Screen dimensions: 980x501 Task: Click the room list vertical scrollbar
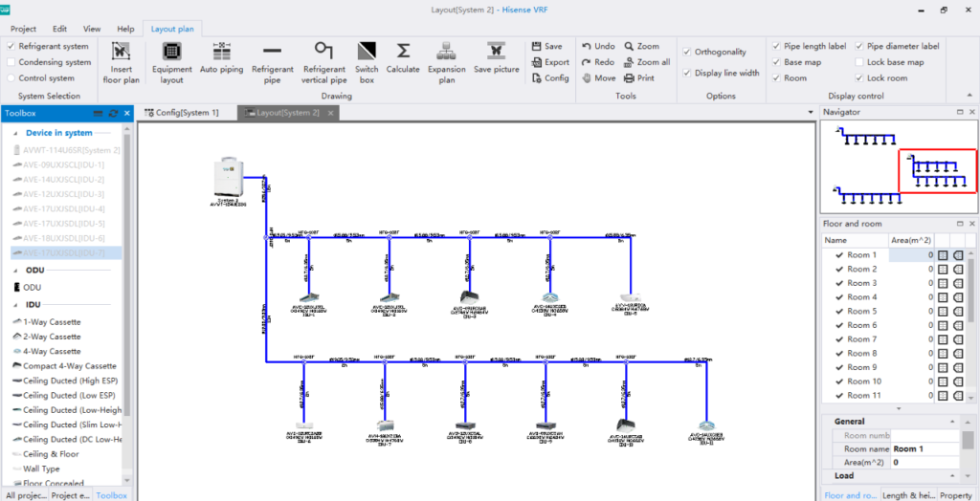click(x=970, y=325)
